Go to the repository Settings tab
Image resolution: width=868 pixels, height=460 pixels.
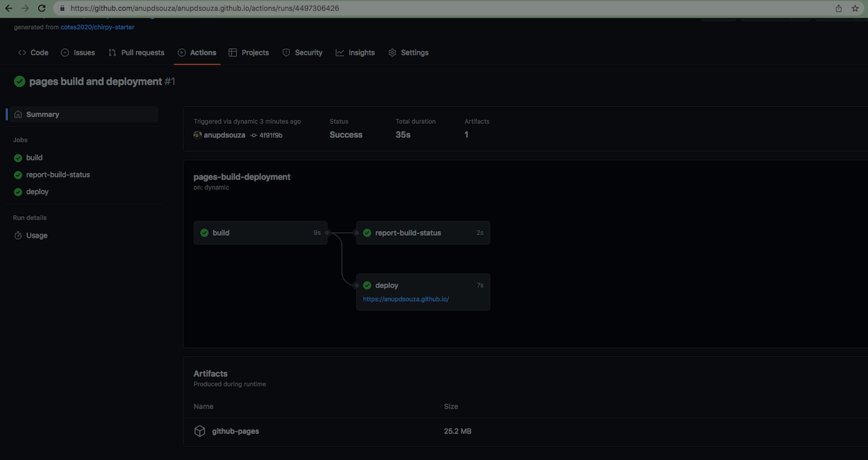(x=408, y=53)
